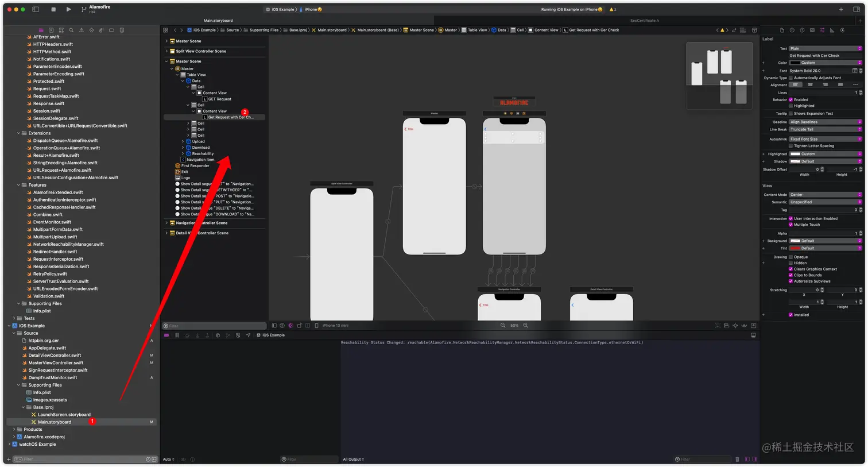The height and width of the screenshot is (467, 868).
Task: Expand the Split View Controller Scene
Action: click(x=166, y=51)
